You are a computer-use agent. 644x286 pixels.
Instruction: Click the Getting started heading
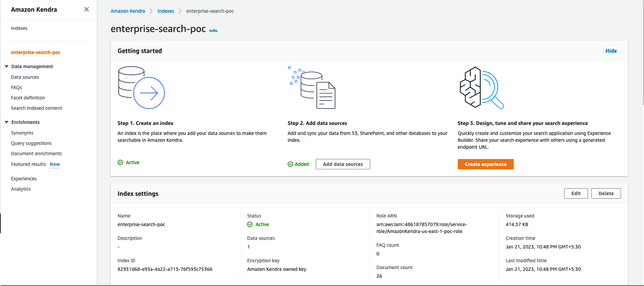point(140,51)
